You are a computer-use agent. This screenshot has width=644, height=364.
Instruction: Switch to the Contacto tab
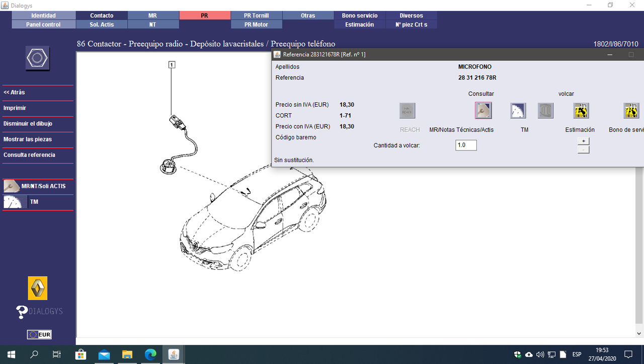pyautogui.click(x=102, y=16)
